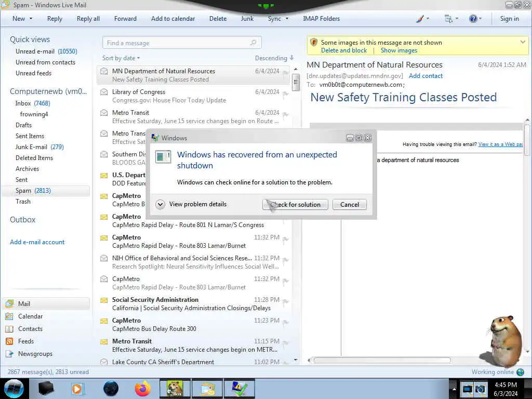
Task: Click Add contact link
Action: [425, 76]
